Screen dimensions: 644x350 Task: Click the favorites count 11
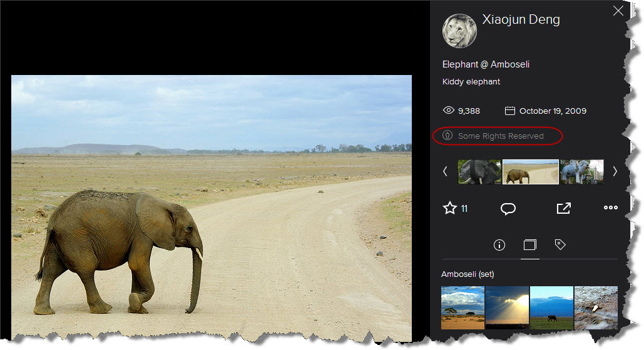[464, 209]
